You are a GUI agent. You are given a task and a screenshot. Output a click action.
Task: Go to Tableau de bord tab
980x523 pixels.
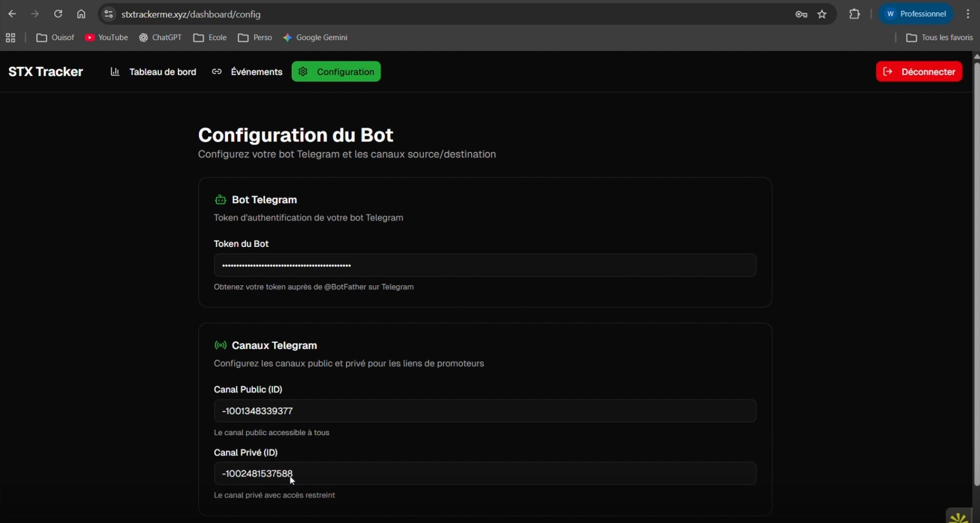click(153, 72)
